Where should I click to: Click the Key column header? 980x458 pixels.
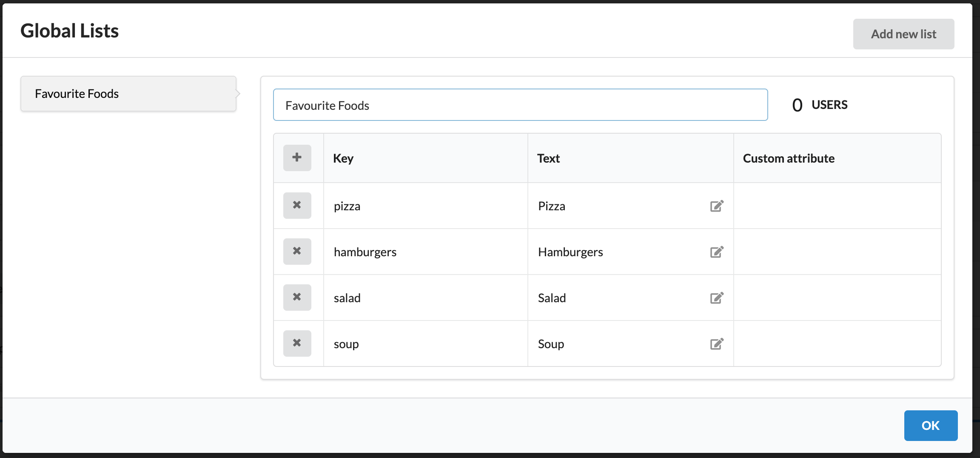pos(343,158)
